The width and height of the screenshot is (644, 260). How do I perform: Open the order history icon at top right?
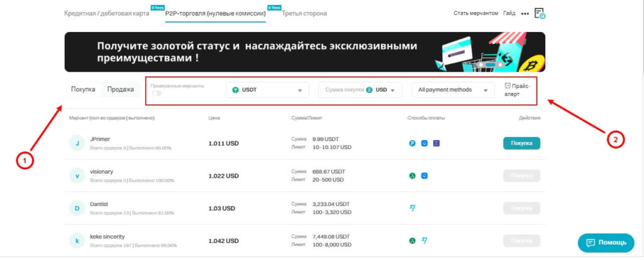coord(539,13)
